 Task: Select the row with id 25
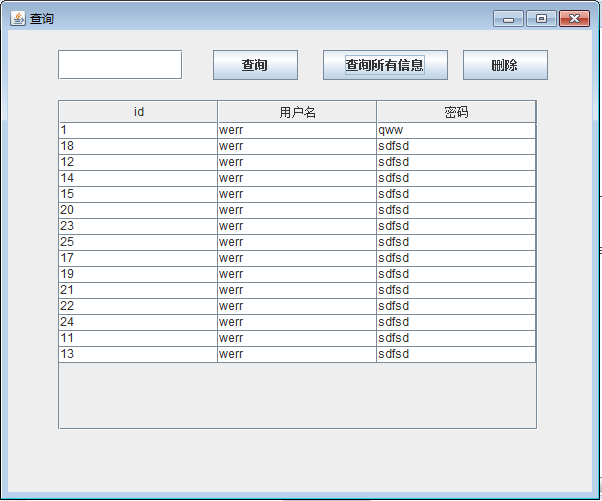coord(138,242)
